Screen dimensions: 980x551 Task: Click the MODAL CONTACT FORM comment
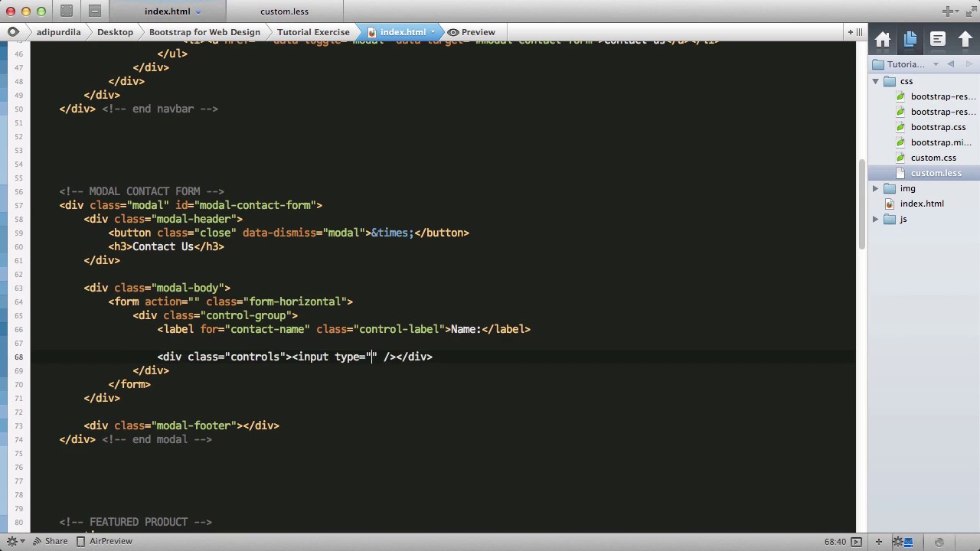[x=142, y=191]
